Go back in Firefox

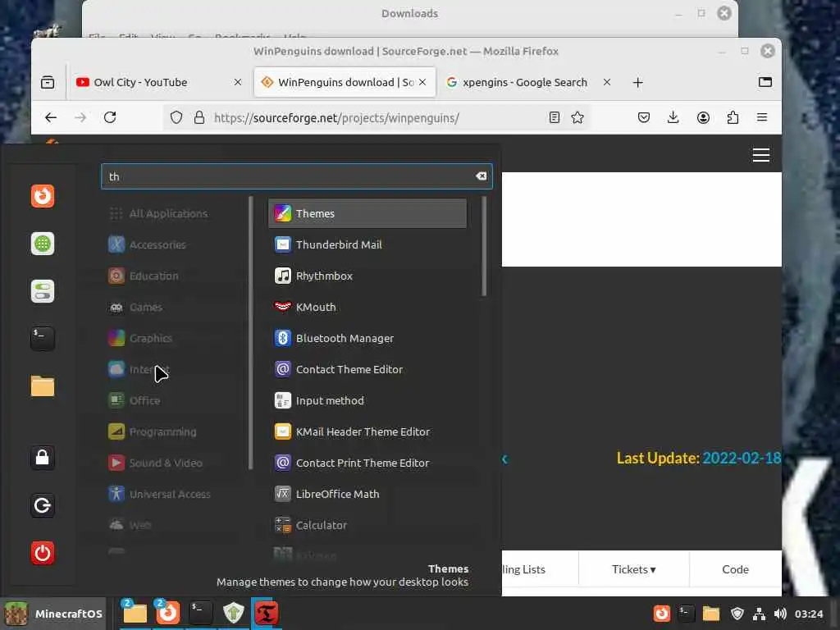point(51,117)
